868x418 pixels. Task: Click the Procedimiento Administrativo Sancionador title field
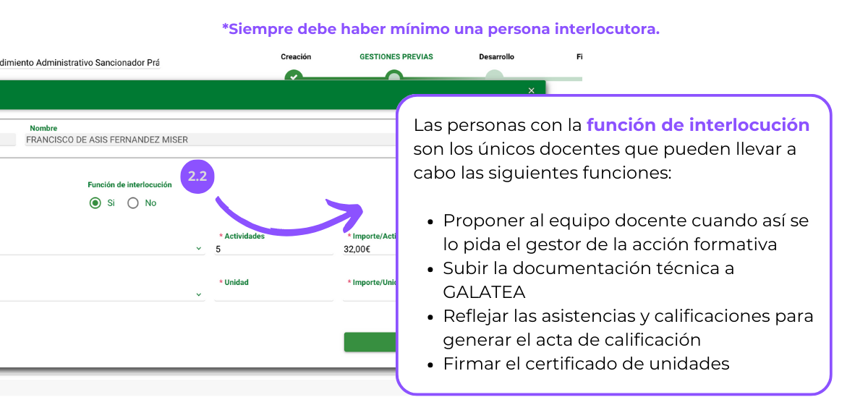[x=80, y=63]
